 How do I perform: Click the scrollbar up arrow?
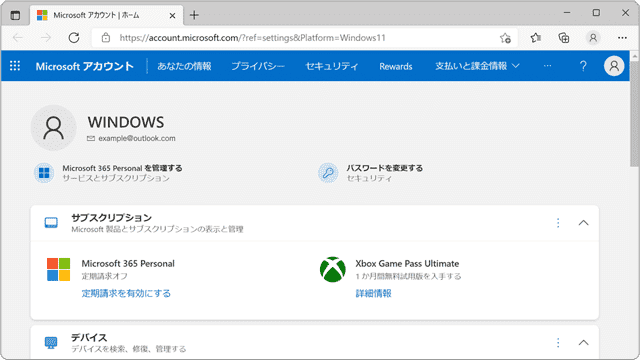click(x=635, y=55)
